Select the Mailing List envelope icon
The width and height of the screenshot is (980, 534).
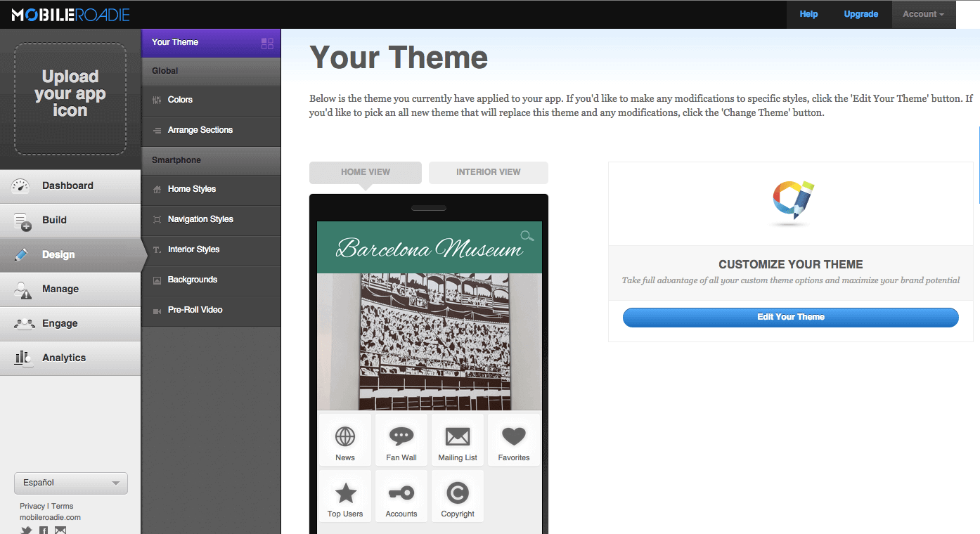click(458, 437)
